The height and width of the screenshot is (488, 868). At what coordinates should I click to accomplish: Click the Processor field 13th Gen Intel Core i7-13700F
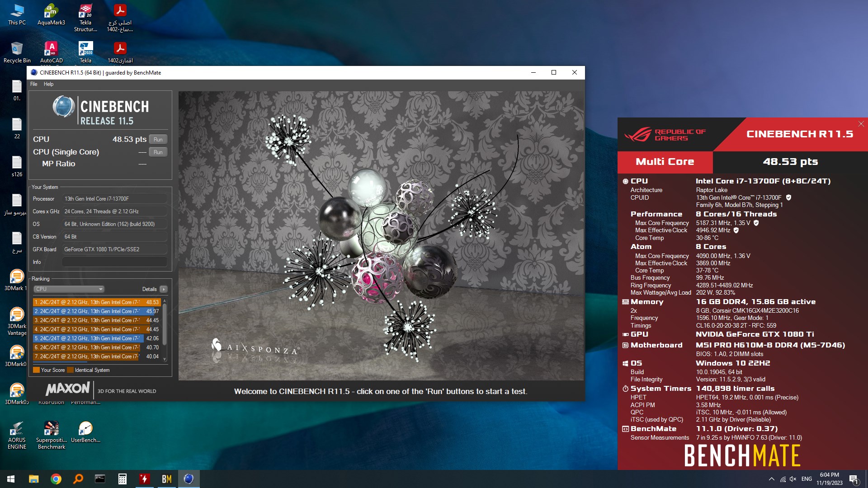(115, 199)
